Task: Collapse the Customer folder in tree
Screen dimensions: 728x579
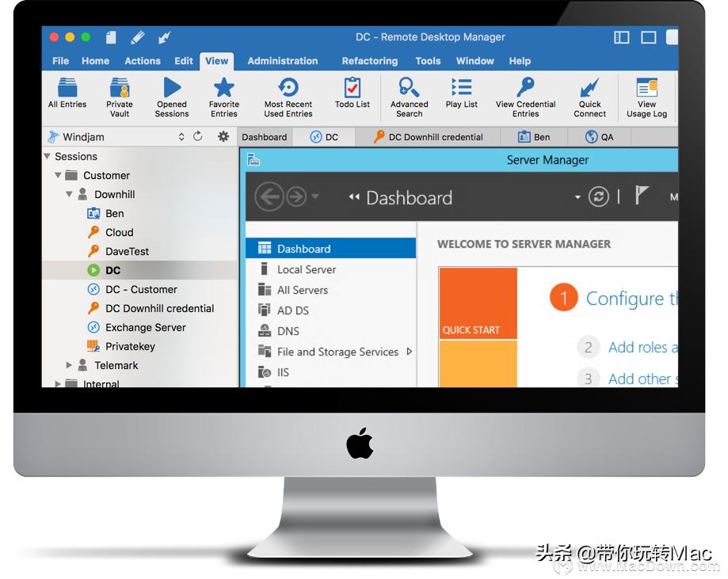Action: 59,176
